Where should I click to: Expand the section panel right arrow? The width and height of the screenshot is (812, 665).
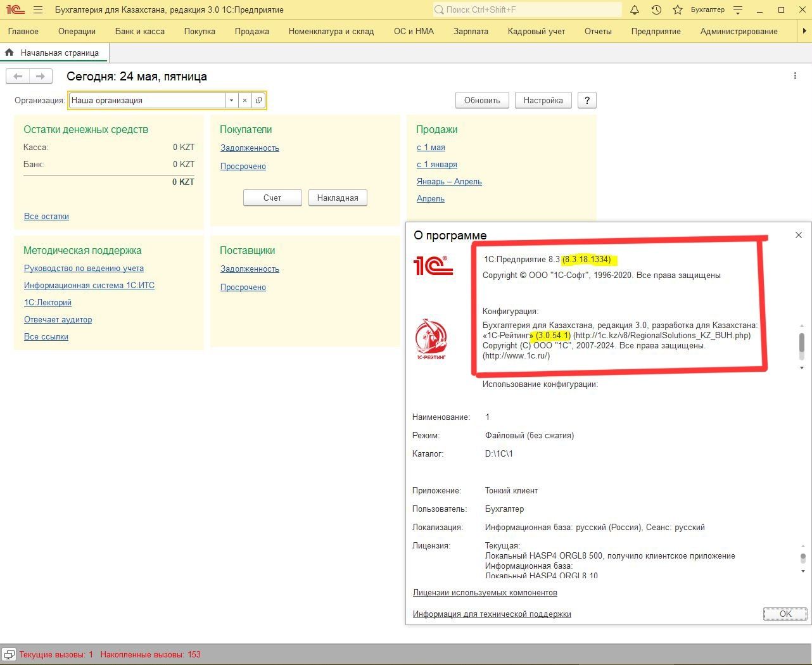click(x=804, y=31)
